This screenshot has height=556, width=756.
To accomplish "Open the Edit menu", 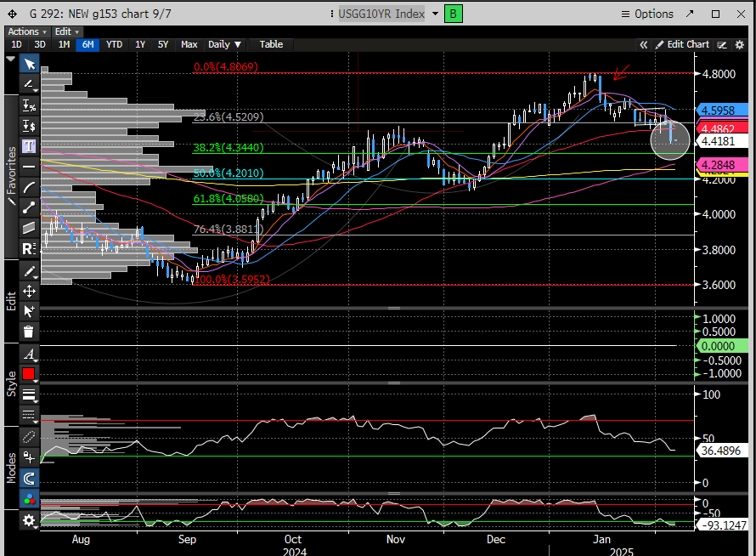I will tap(63, 31).
